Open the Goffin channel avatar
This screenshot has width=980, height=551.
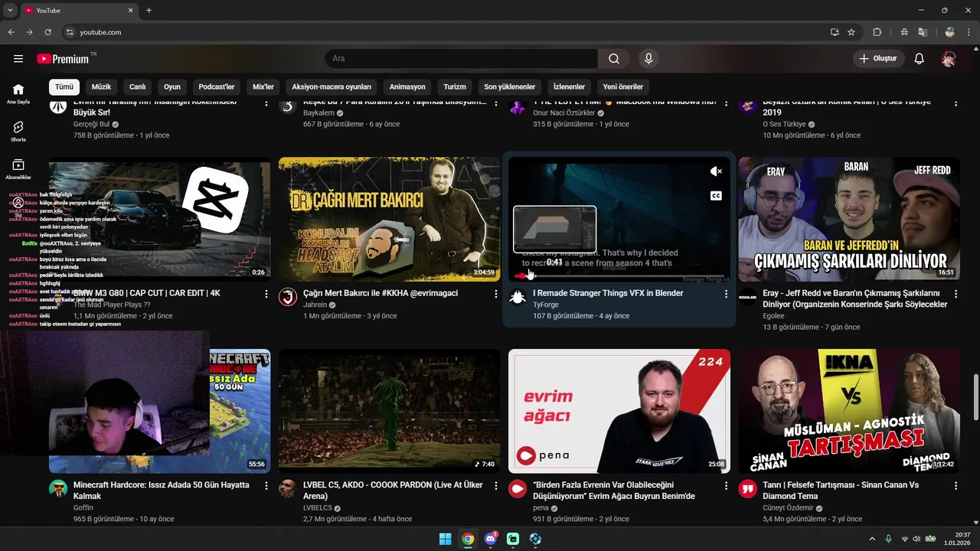coord(58,489)
